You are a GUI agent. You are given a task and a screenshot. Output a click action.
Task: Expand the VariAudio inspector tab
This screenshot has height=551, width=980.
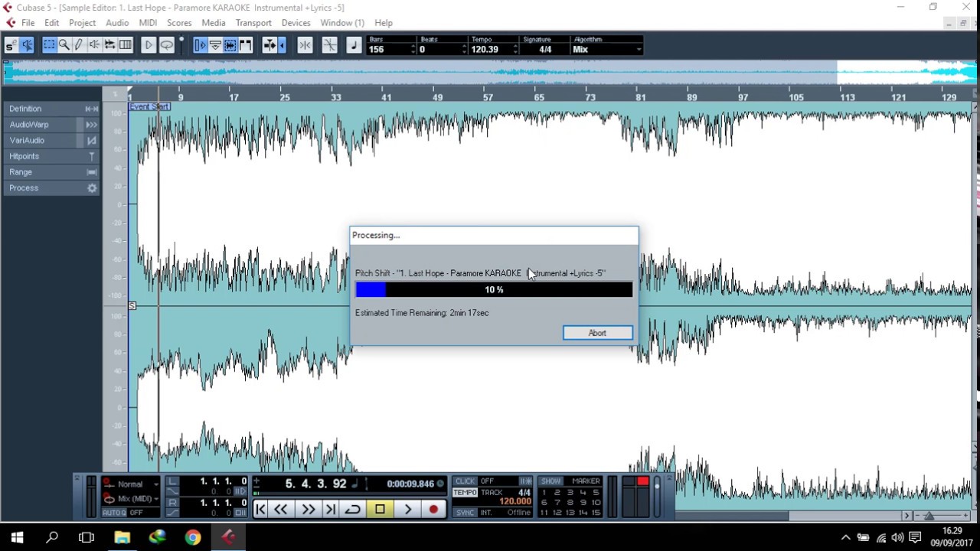[x=51, y=140]
